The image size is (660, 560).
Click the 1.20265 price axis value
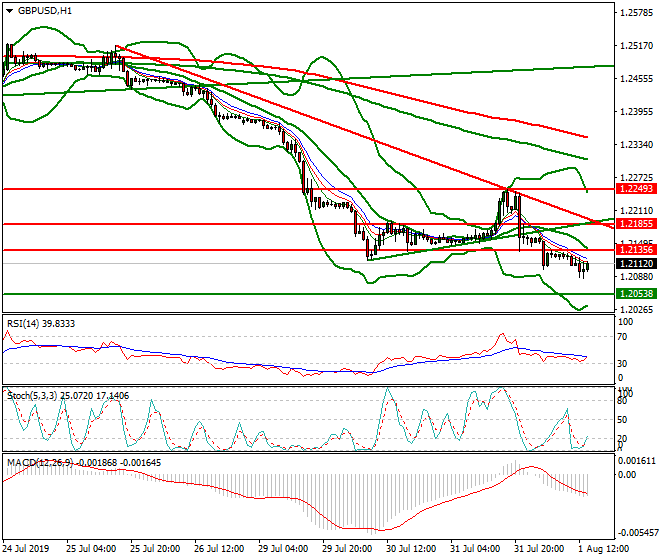click(636, 309)
